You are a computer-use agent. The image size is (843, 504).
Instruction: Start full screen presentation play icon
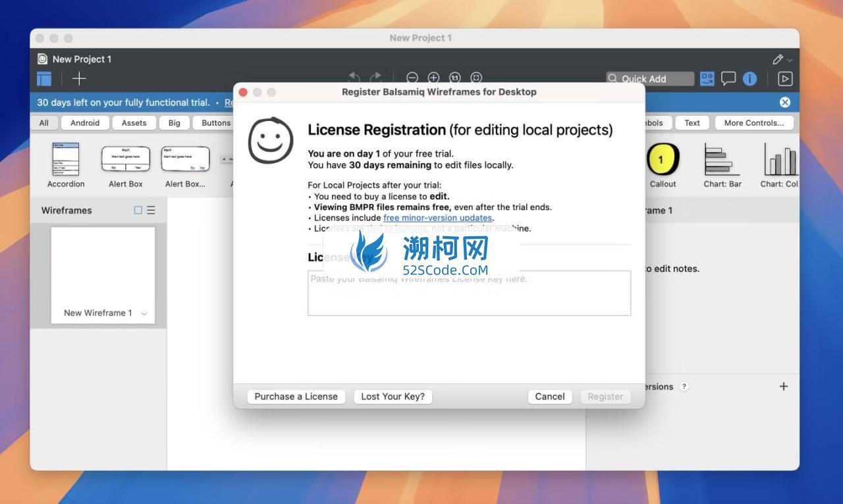[x=785, y=79]
